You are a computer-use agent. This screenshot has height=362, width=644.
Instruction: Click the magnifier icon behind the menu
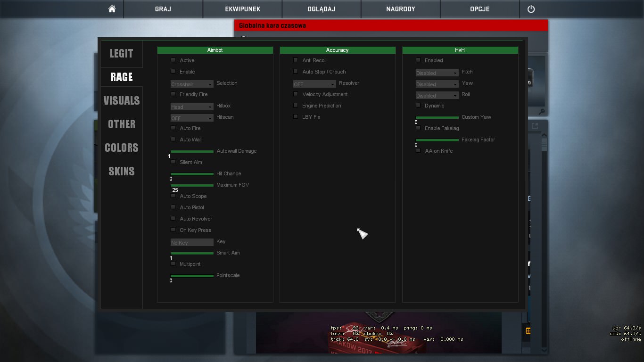tap(542, 112)
